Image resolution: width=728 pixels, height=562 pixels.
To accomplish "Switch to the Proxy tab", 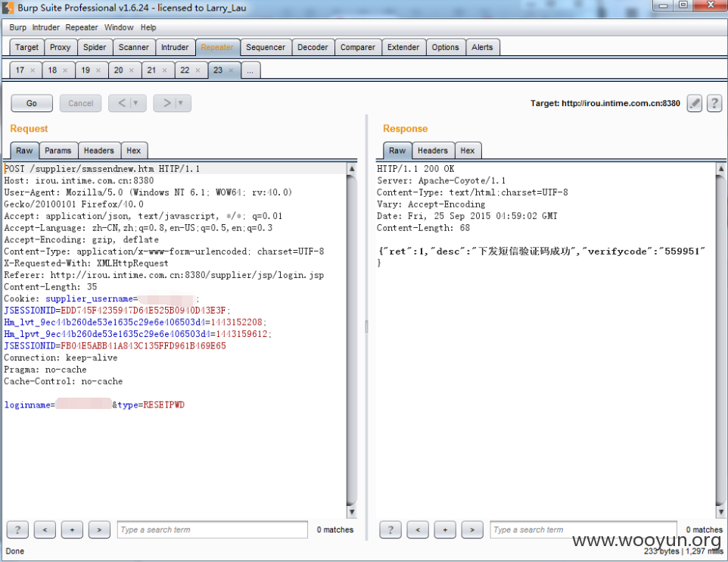I will 61,48.
